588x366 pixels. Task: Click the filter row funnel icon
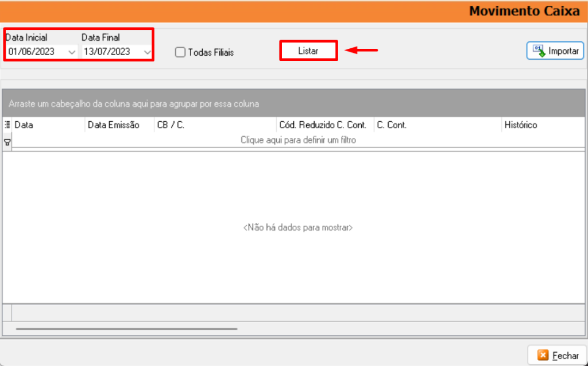[7, 142]
